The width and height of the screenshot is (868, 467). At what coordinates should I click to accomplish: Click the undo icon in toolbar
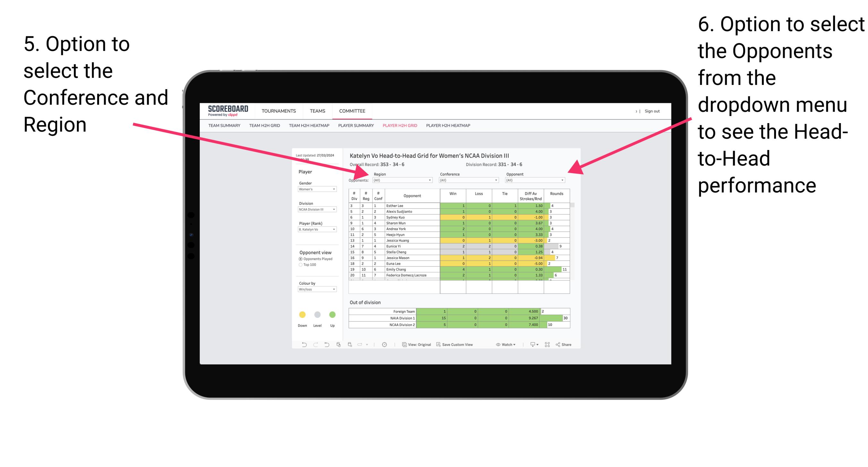(x=302, y=345)
